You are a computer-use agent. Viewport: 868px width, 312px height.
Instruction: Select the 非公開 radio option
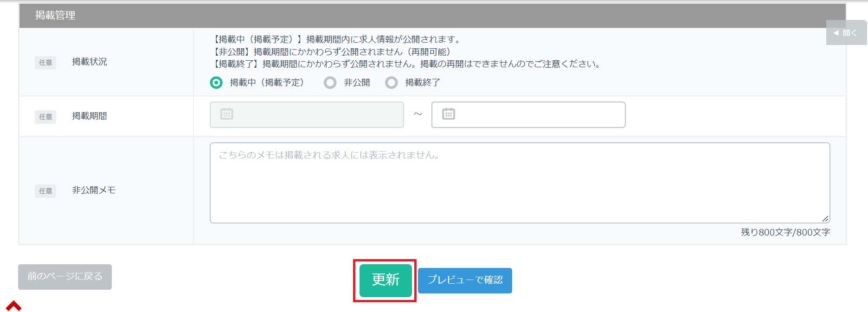tap(330, 83)
